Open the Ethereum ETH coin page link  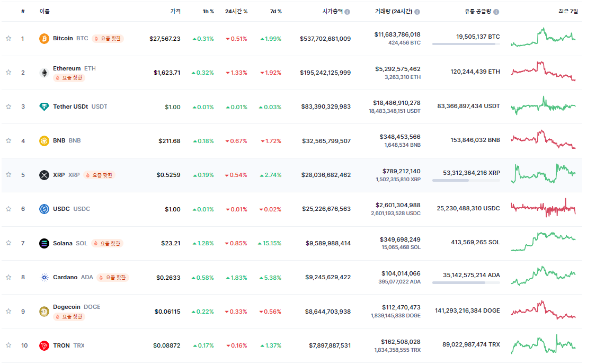74,68
